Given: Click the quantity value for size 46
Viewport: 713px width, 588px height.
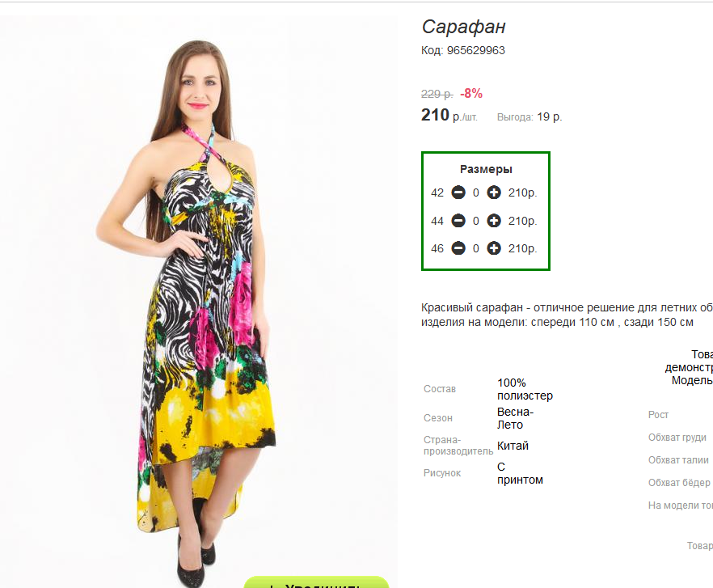Looking at the screenshot, I should tap(476, 248).
